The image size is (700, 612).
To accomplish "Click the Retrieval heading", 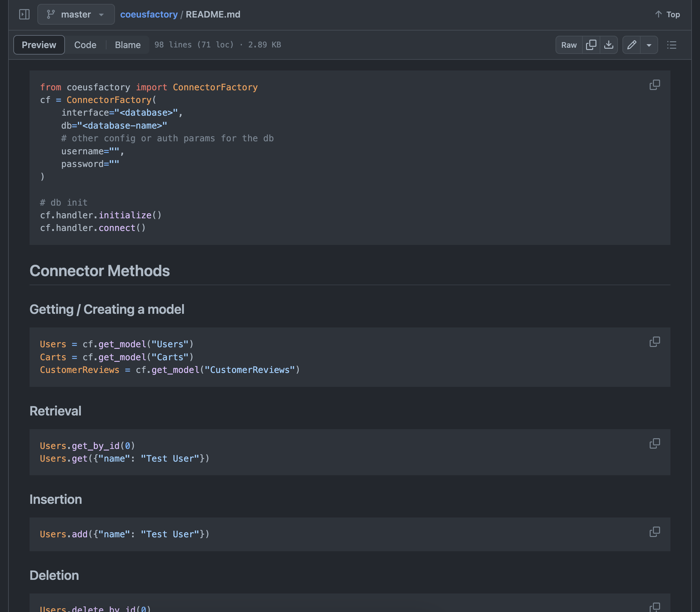I will [55, 411].
